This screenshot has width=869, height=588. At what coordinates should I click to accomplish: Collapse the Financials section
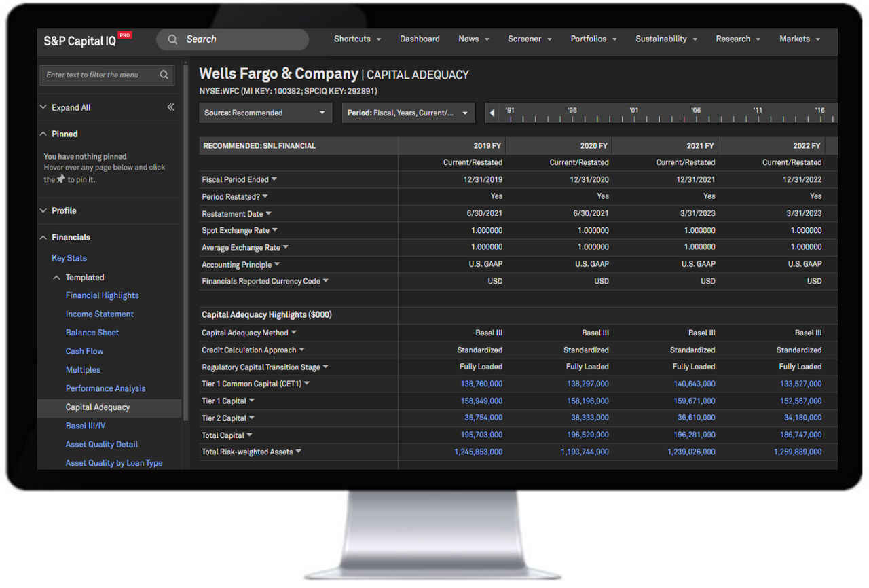(x=65, y=237)
